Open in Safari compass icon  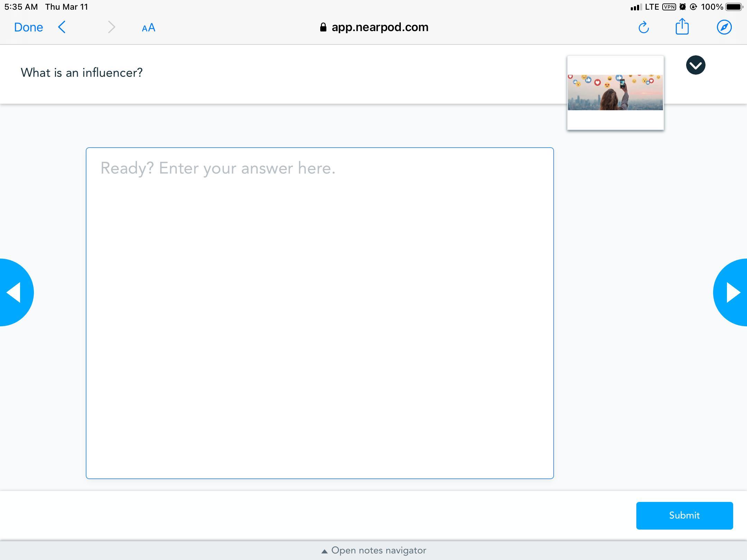click(724, 27)
